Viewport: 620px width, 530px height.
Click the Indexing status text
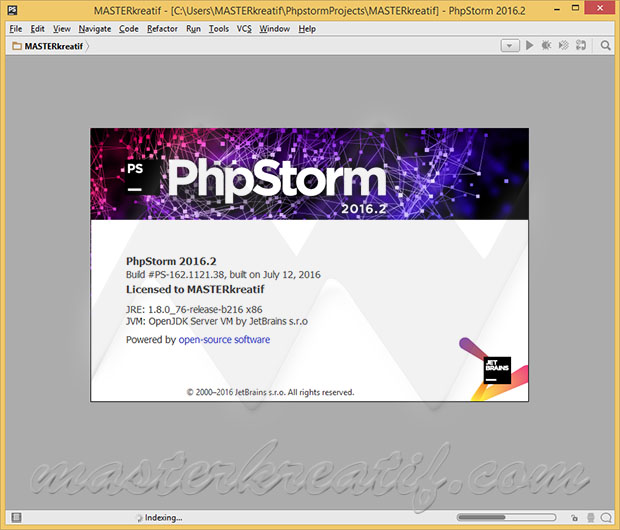[163, 517]
